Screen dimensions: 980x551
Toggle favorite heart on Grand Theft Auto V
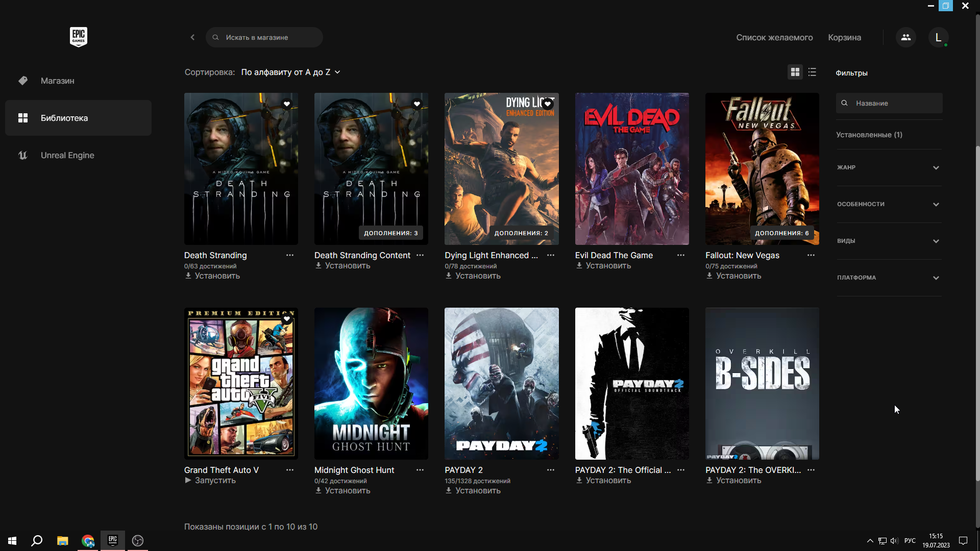(287, 319)
